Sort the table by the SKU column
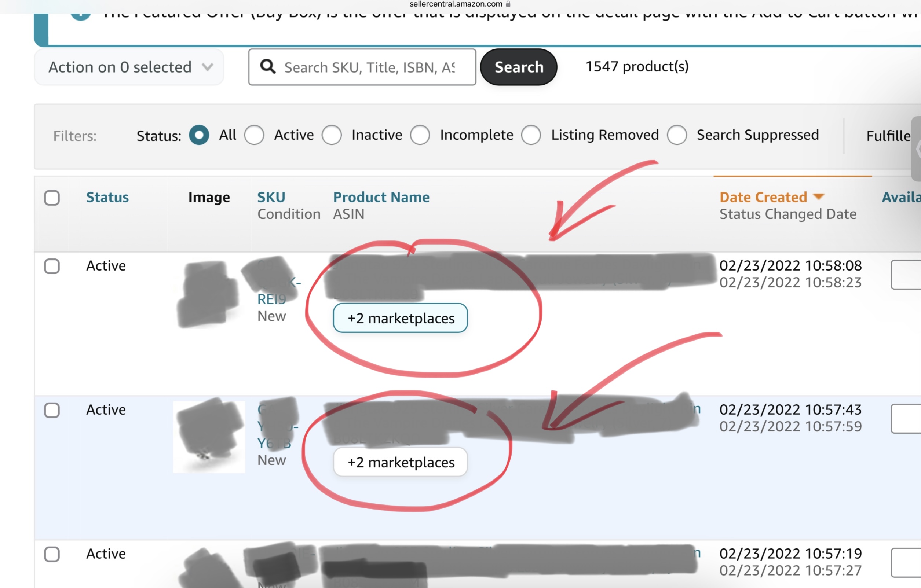Image resolution: width=921 pixels, height=588 pixels. (271, 197)
